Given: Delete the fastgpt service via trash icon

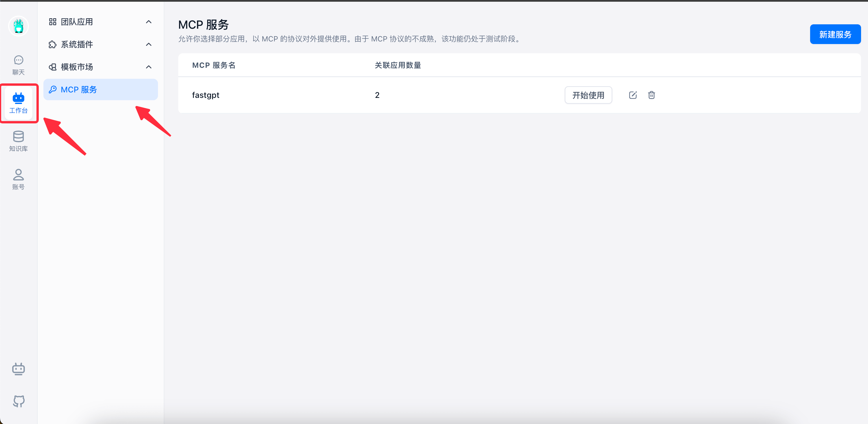Looking at the screenshot, I should pos(651,95).
